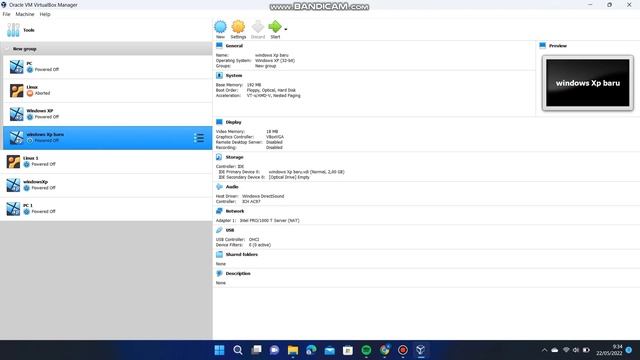Open the windows Xp baru machine menu icon
640x360 pixels.
pos(199,138)
